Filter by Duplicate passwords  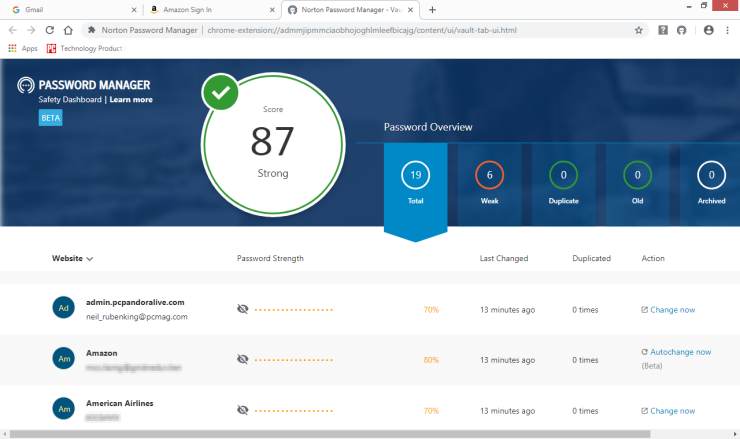(x=563, y=184)
